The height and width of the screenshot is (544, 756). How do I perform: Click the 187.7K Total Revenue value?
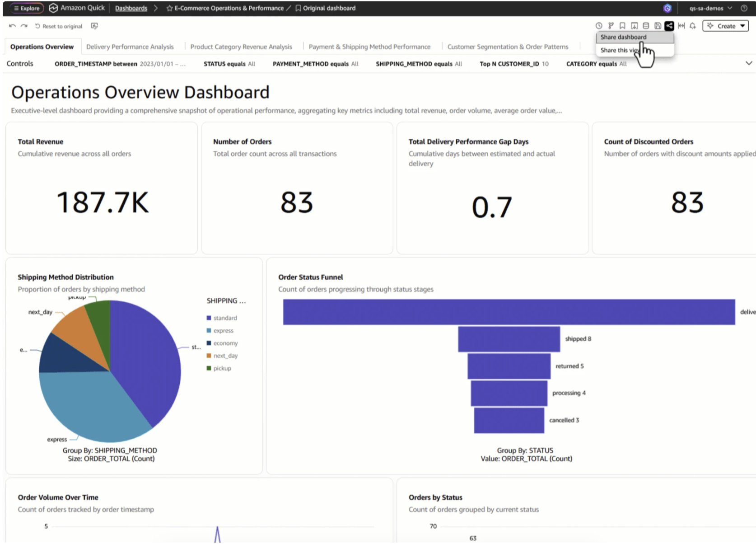[103, 202]
